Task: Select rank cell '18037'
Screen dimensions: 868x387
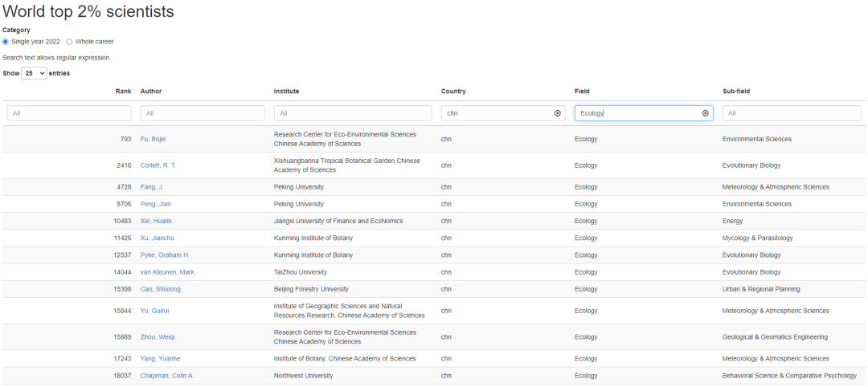Action: point(122,376)
